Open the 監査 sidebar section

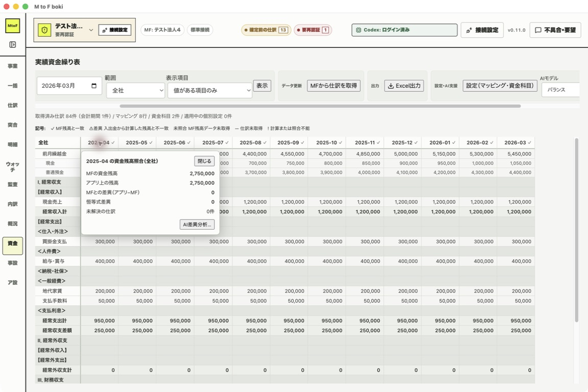12,184
